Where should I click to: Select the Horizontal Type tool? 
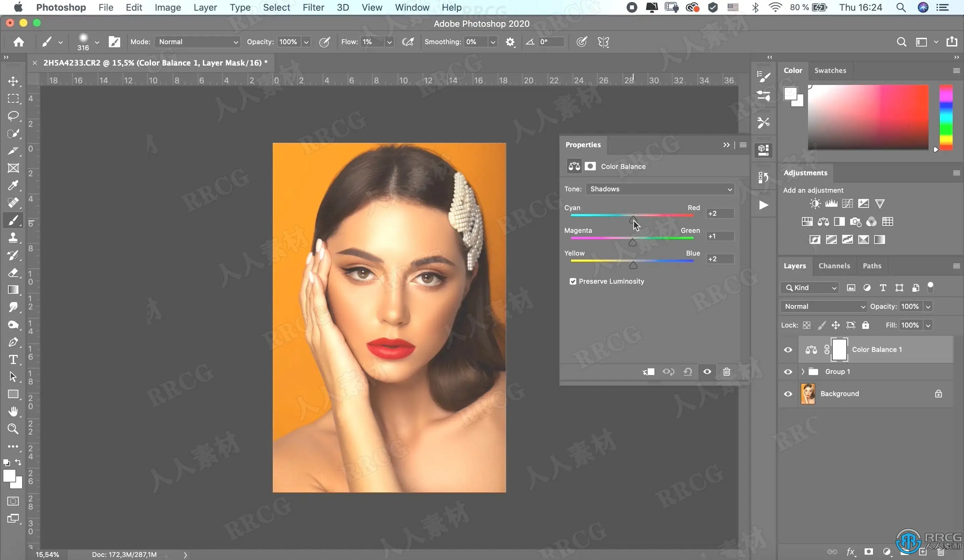(x=13, y=359)
